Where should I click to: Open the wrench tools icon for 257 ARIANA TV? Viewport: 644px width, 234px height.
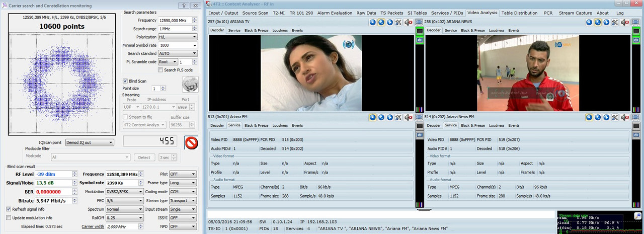tap(398, 22)
